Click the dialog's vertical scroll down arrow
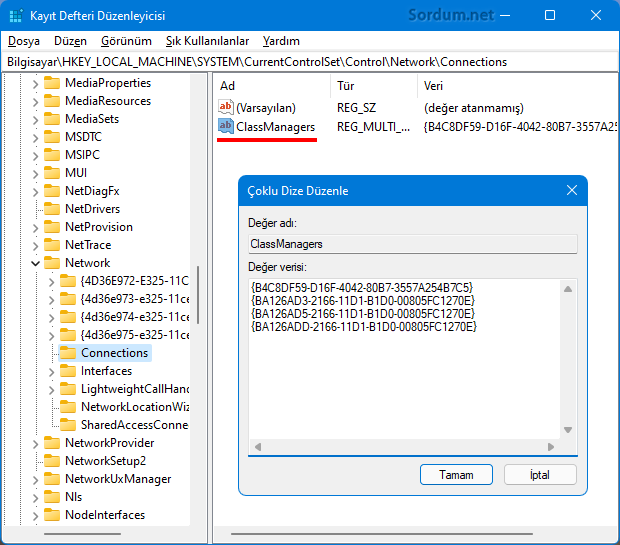Screen dimensions: 620x545 tap(568, 430)
